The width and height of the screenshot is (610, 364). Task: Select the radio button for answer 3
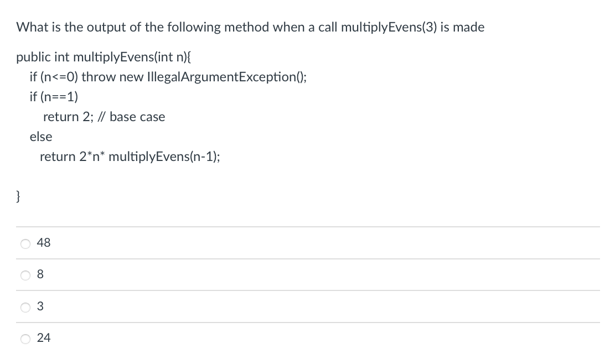pyautogui.click(x=25, y=307)
